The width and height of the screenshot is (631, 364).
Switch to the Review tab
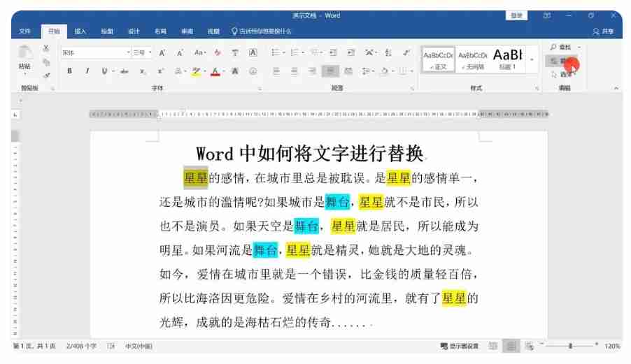coord(187,31)
